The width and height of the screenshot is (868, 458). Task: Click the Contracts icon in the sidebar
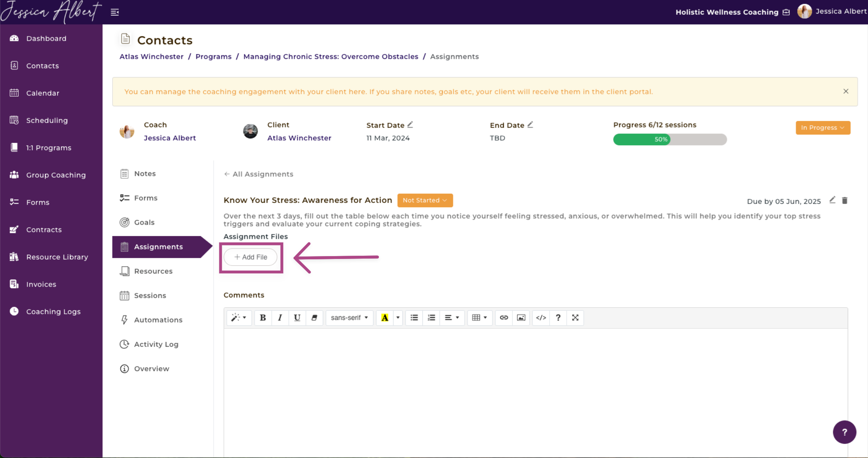click(14, 229)
